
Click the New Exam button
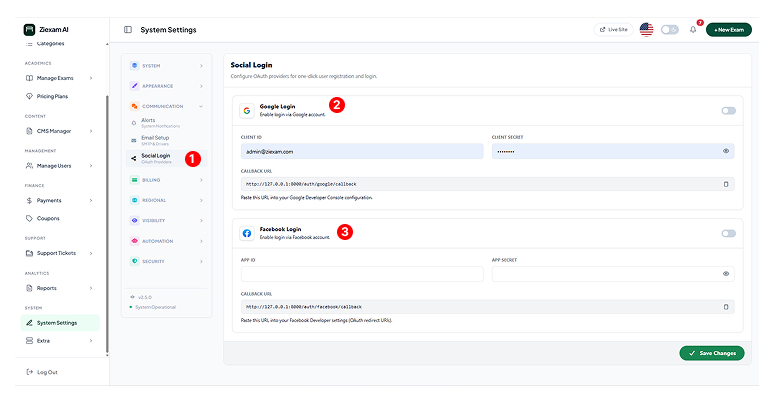coord(728,30)
